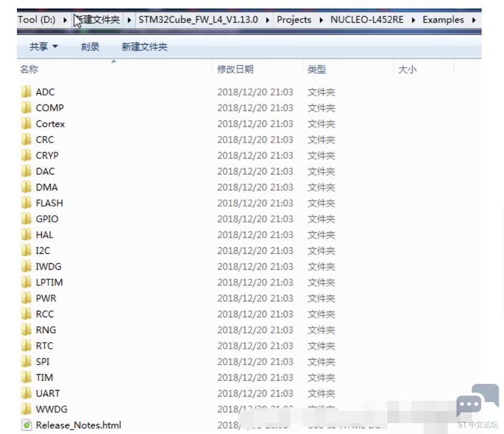Image resolution: width=504 pixels, height=434 pixels.
Task: Navigate to STM32Cube_FW_L4_V1.13.0 breadcrumb
Action: [x=198, y=19]
